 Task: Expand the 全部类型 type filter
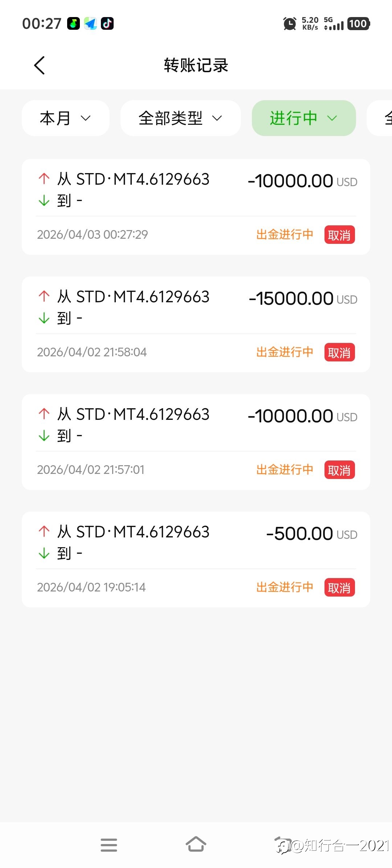click(180, 118)
